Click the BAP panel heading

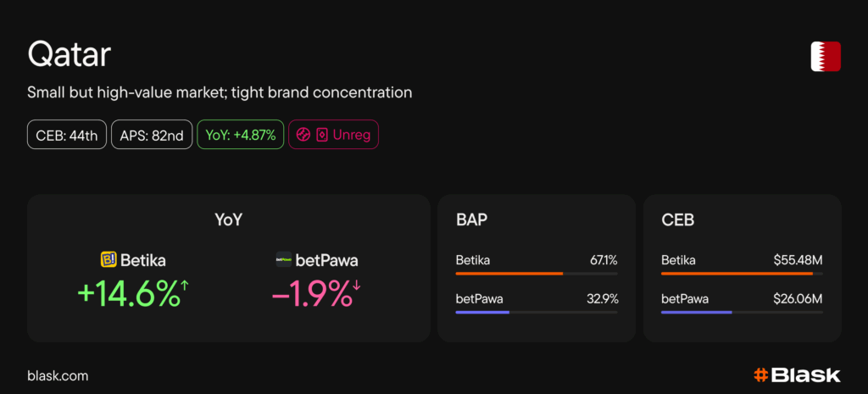[471, 220]
